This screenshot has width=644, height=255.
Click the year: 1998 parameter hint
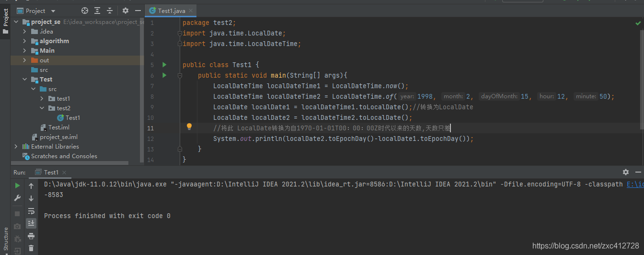coord(416,96)
